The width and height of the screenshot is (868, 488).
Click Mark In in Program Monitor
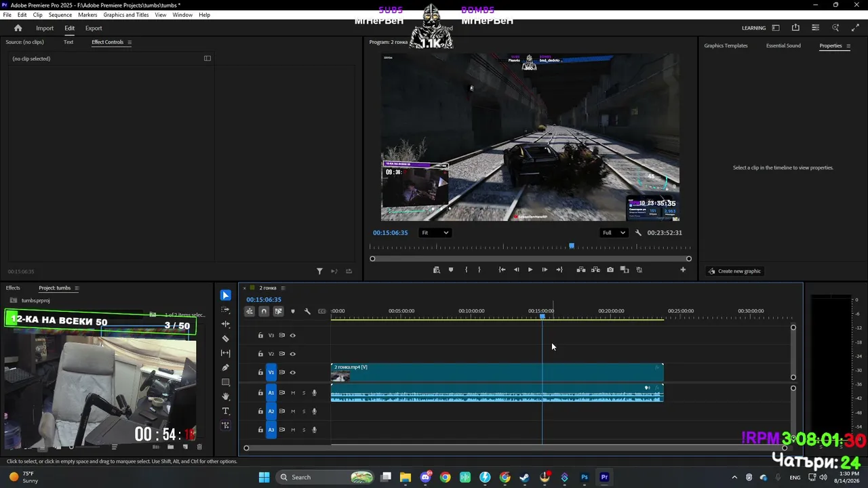[466, 270]
